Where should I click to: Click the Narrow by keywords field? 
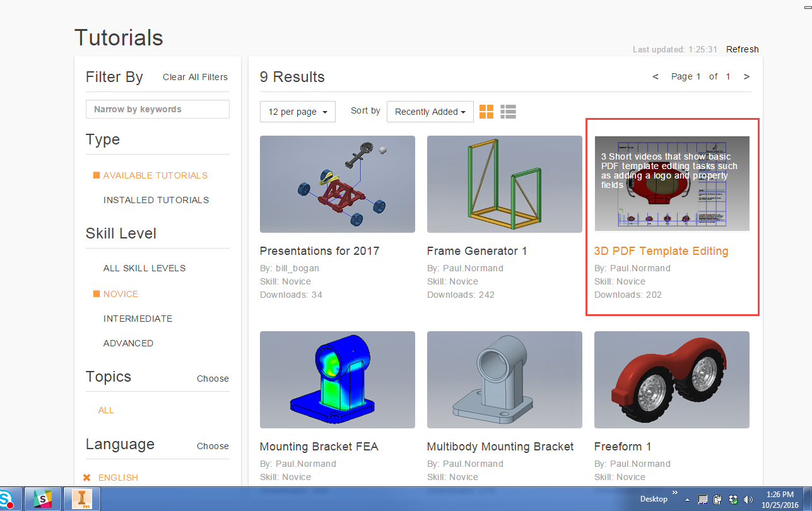[x=158, y=109]
